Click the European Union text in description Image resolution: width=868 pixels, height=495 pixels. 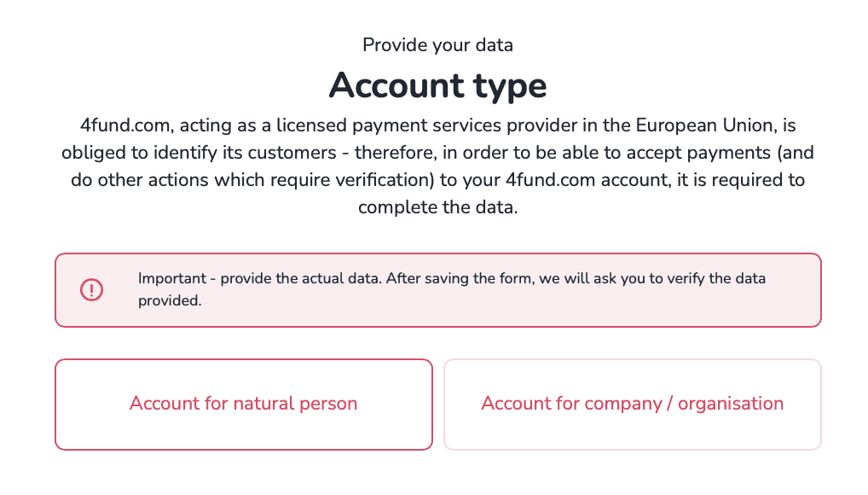click(x=706, y=125)
